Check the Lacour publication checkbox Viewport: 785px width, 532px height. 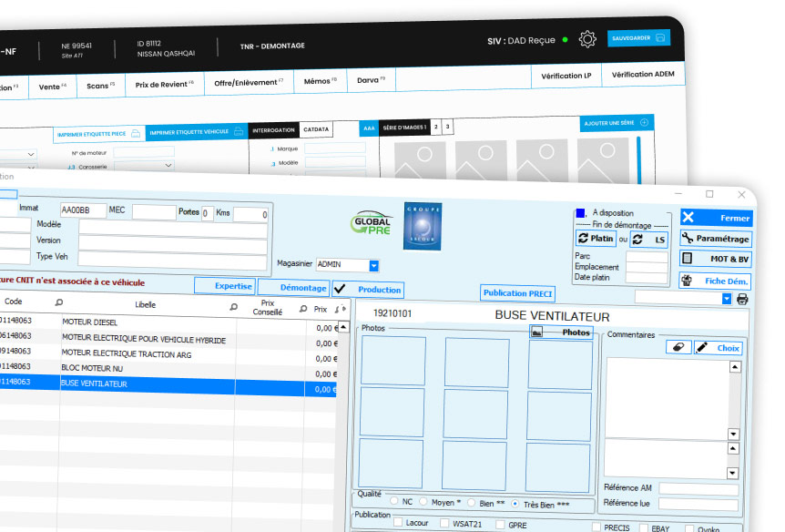click(x=398, y=523)
